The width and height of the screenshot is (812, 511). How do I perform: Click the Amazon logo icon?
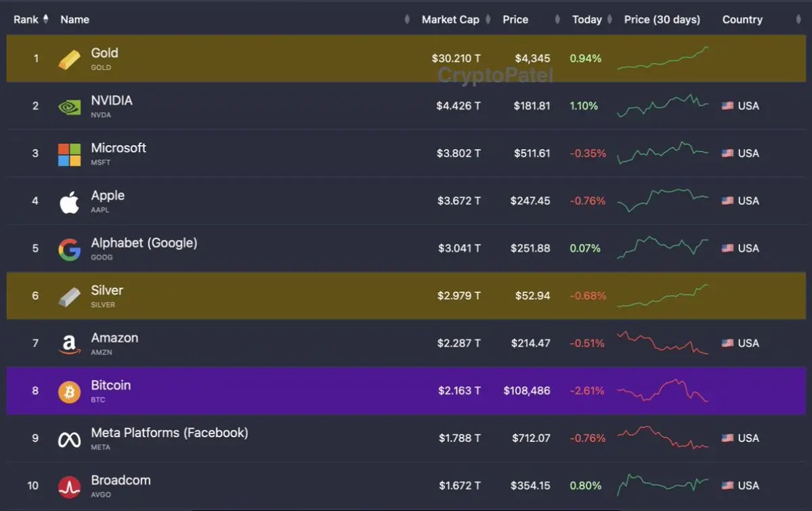69,344
